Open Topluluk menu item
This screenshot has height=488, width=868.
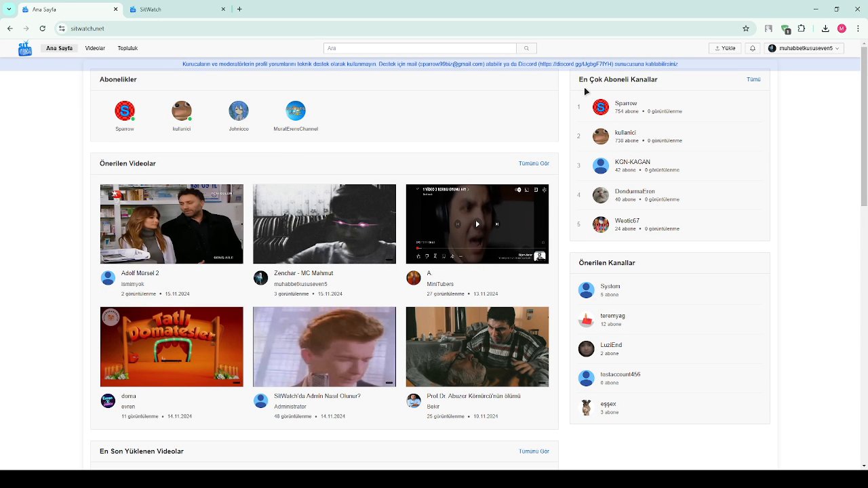click(127, 48)
